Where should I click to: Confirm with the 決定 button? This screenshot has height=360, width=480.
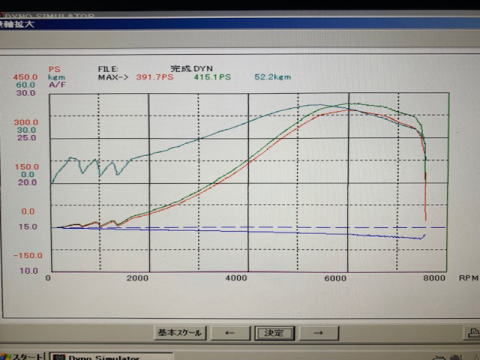pos(274,333)
